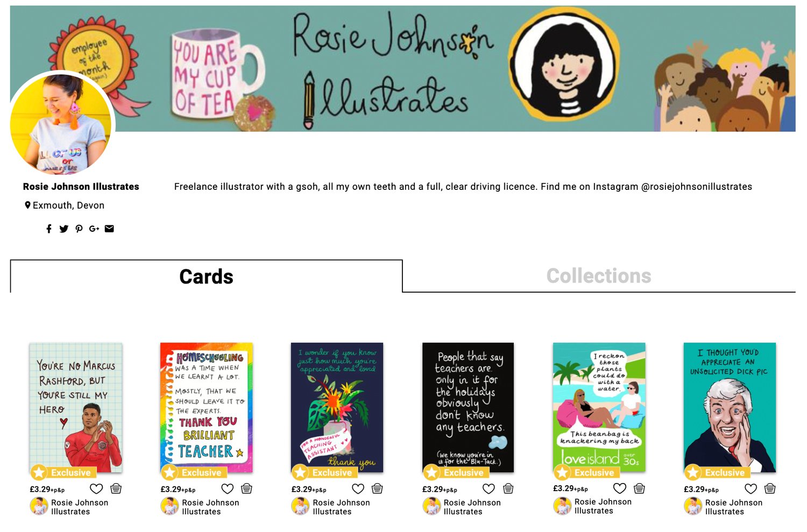
Task: Click the email envelope icon
Action: click(x=109, y=229)
